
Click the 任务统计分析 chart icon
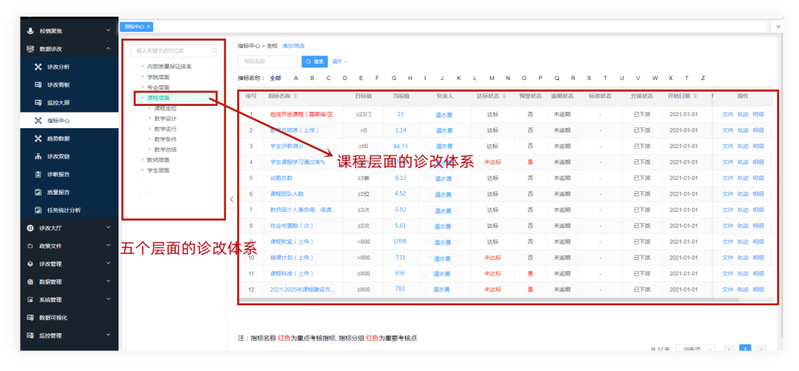pos(38,210)
